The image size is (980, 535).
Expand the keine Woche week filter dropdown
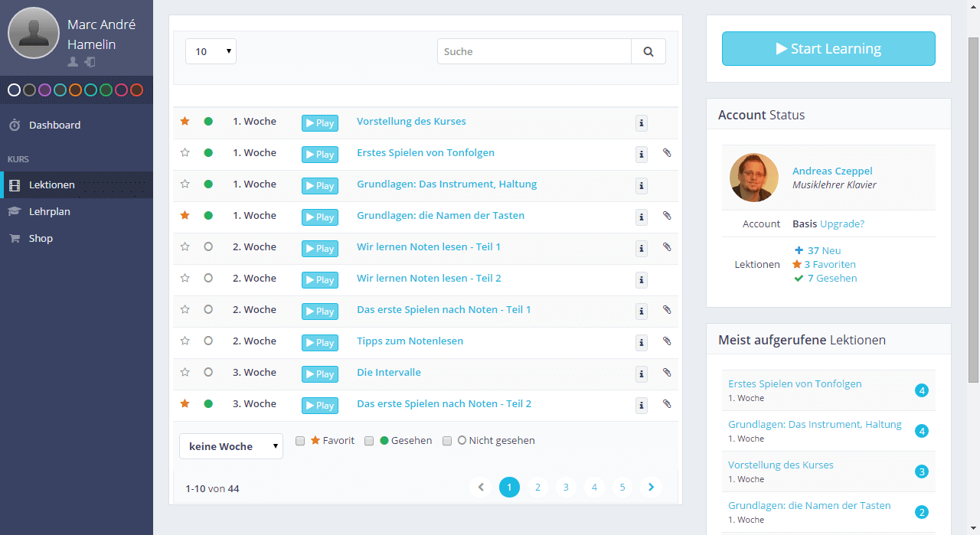(x=230, y=446)
